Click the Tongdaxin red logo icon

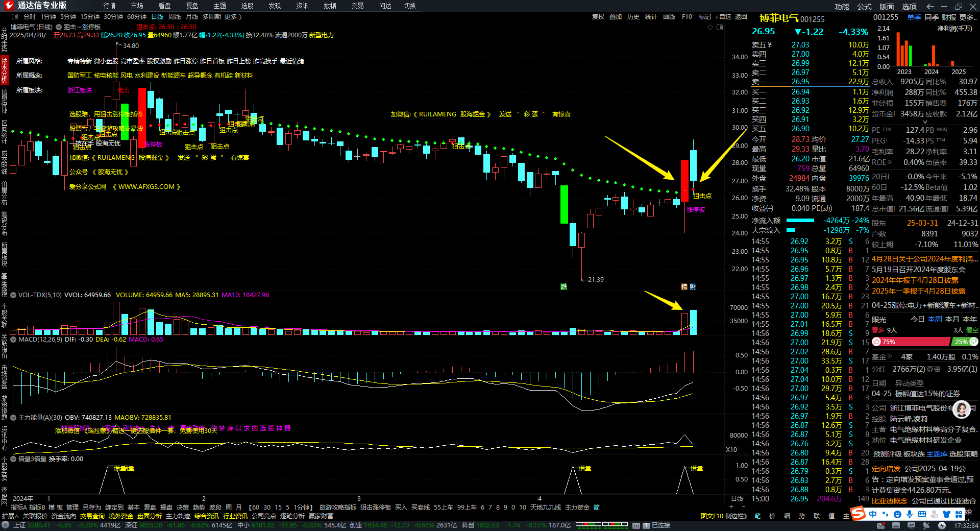(x=9, y=6)
